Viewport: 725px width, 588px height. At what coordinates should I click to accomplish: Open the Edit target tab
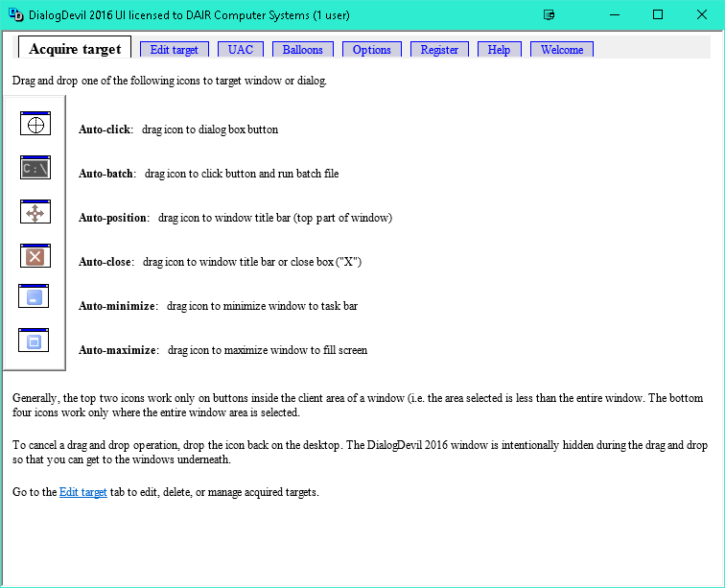click(175, 50)
